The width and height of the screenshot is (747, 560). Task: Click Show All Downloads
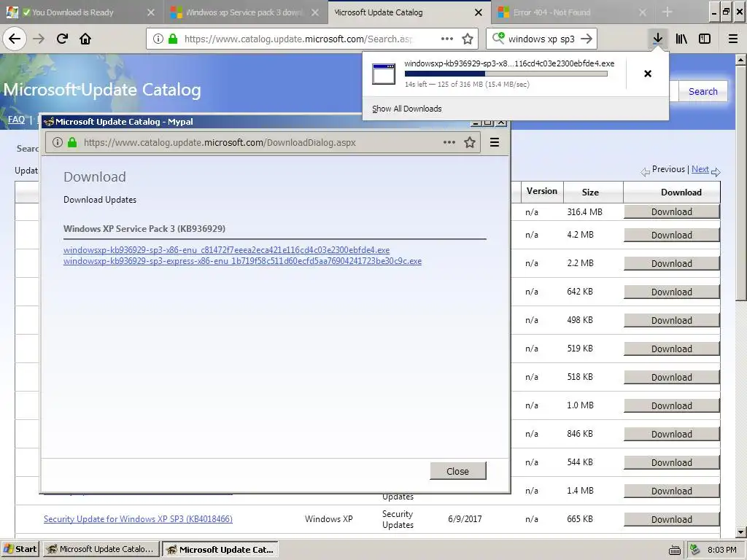pyautogui.click(x=407, y=109)
